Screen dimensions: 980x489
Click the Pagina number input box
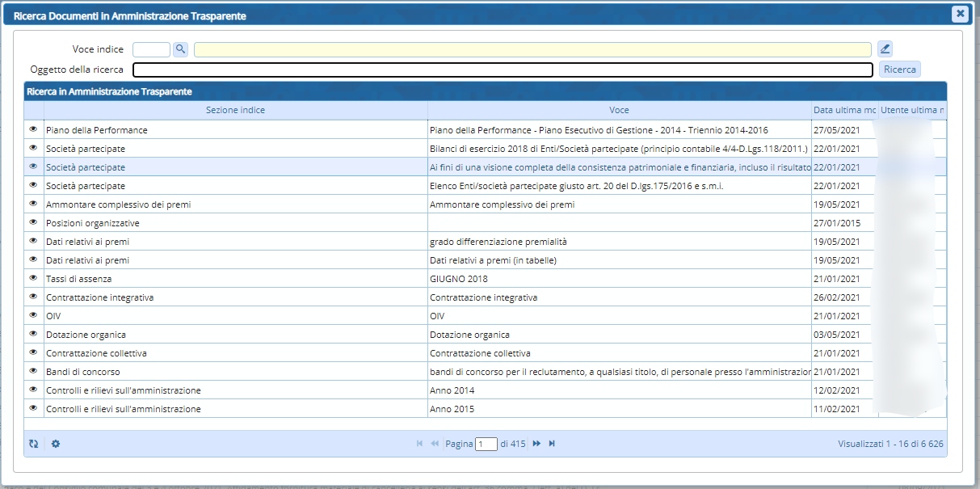click(486, 444)
